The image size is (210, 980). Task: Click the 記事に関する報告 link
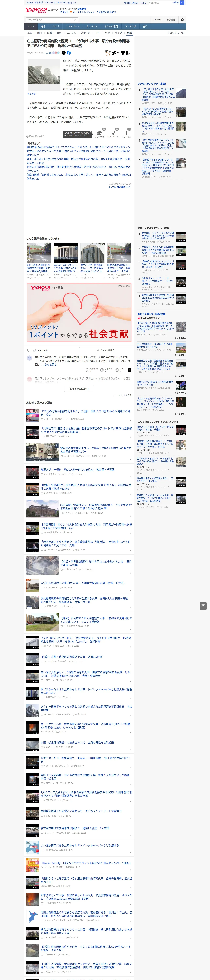tap(35, 136)
